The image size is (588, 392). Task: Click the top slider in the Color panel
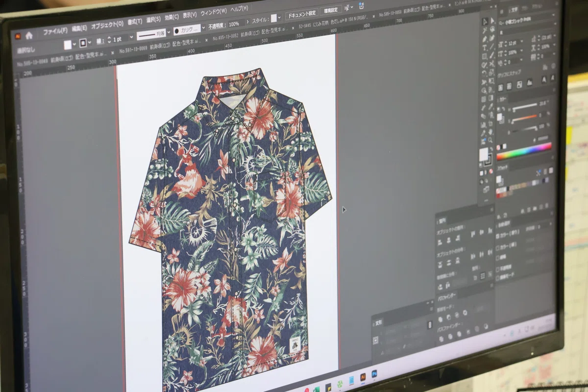(x=525, y=106)
